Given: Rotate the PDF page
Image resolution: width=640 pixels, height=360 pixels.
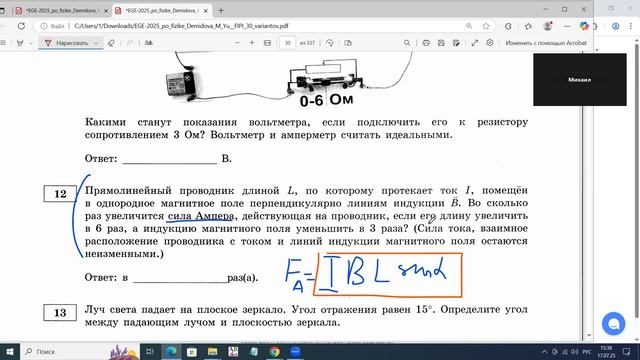Looking at the screenshot, I should [x=330, y=43].
